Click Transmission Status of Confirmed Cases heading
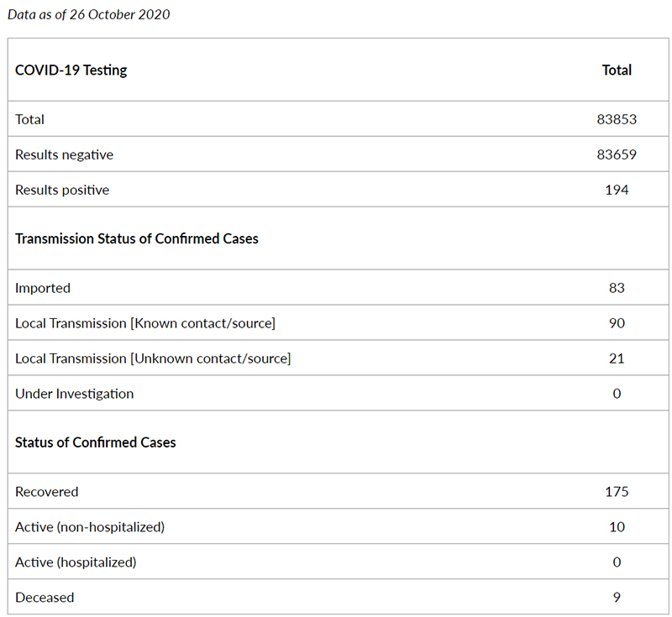Image resolution: width=672 pixels, height=617 pixels. click(x=137, y=238)
